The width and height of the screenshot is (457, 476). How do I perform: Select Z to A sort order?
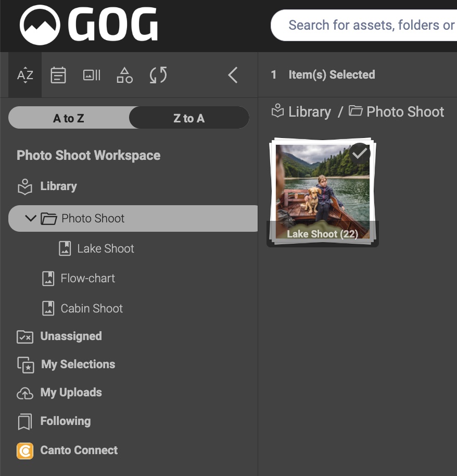pyautogui.click(x=189, y=118)
